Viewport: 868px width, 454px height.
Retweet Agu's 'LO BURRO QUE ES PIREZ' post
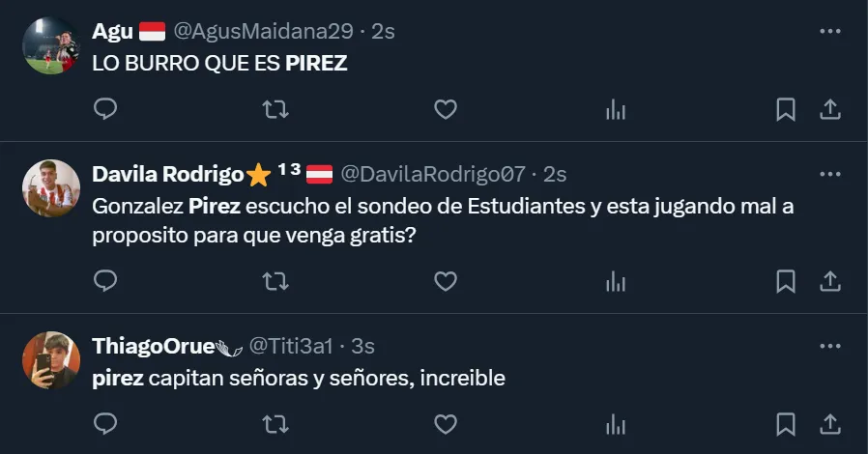pyautogui.click(x=275, y=109)
